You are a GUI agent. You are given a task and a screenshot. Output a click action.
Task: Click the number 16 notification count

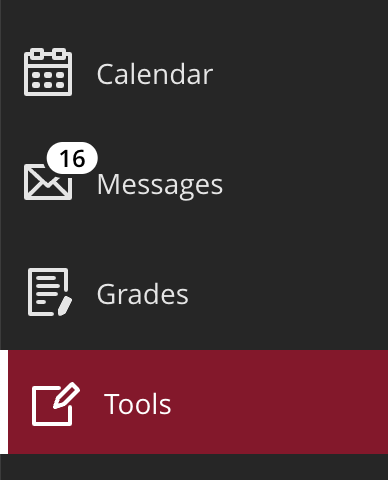(x=72, y=158)
